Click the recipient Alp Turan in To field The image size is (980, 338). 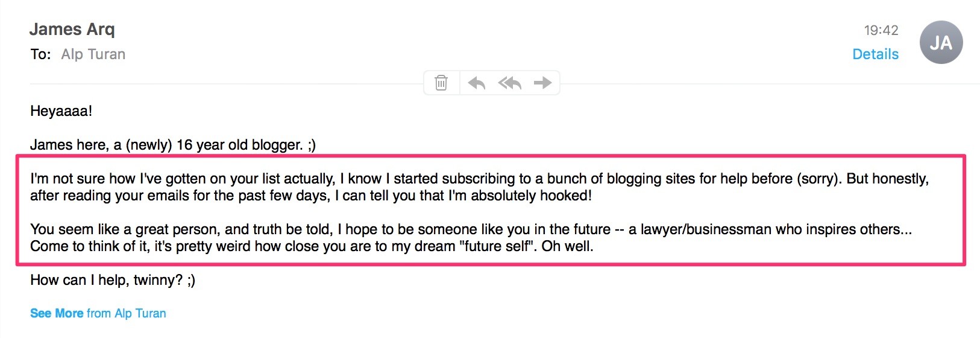tap(93, 54)
